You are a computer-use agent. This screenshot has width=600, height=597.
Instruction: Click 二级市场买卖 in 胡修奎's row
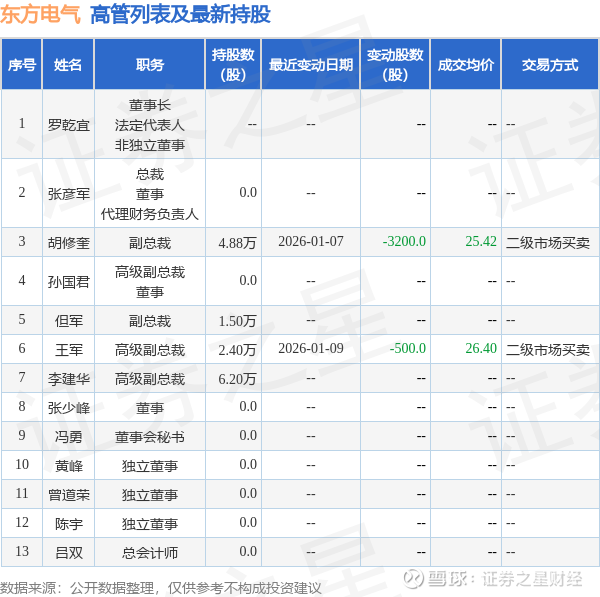548,243
